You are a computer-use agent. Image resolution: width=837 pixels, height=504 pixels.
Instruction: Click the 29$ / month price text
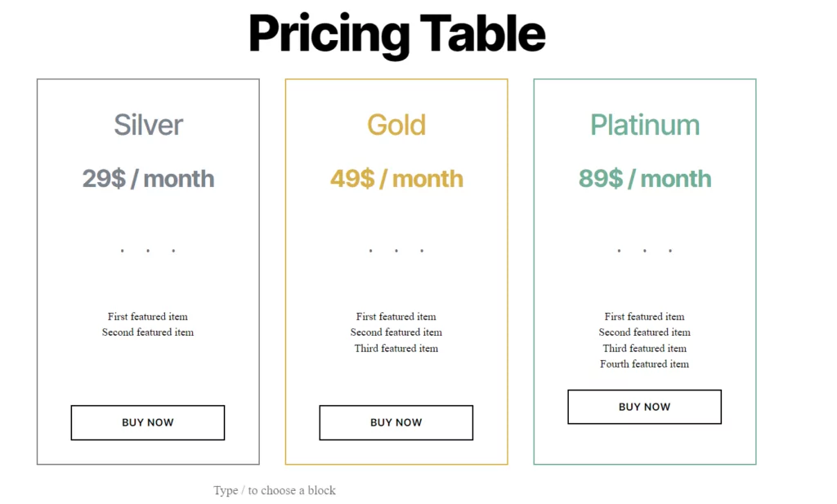coord(148,179)
